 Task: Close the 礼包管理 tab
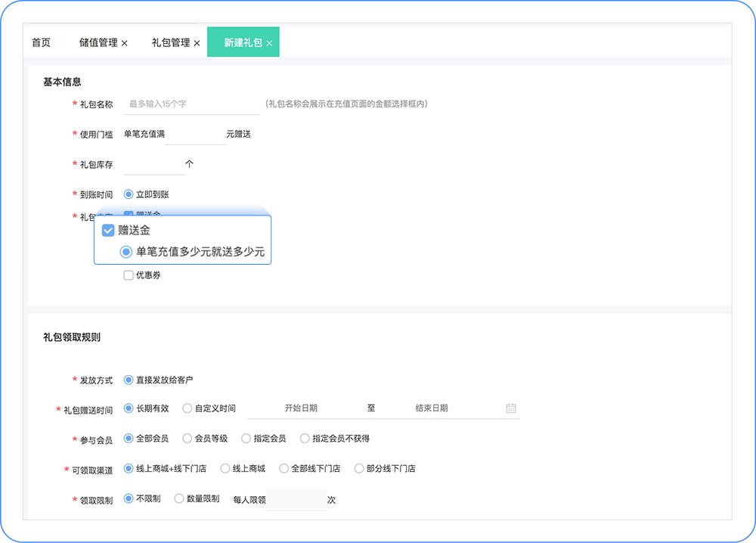tap(197, 42)
